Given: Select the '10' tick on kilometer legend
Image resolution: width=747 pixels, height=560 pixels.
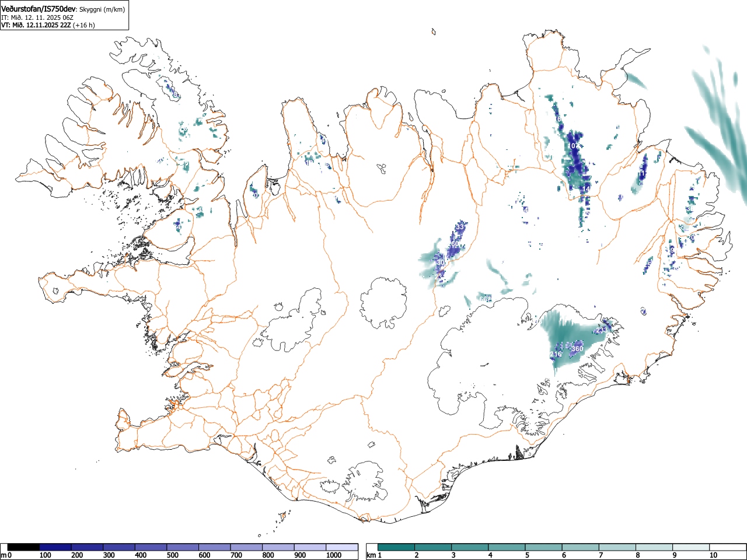Looking at the screenshot, I should tap(713, 555).
